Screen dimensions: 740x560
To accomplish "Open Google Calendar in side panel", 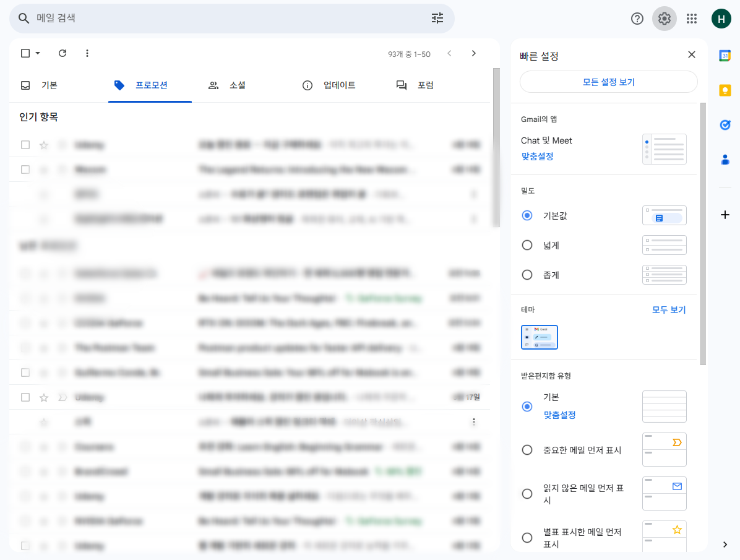I will [725, 56].
